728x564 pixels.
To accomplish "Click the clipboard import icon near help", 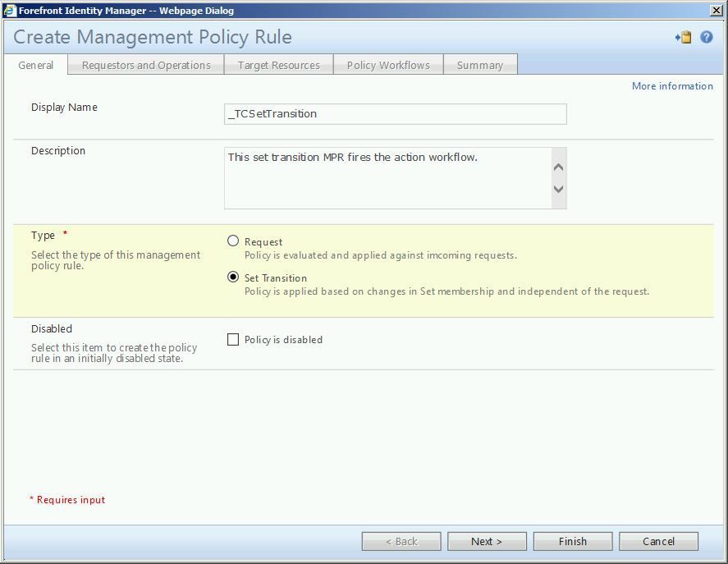I will pyautogui.click(x=684, y=37).
